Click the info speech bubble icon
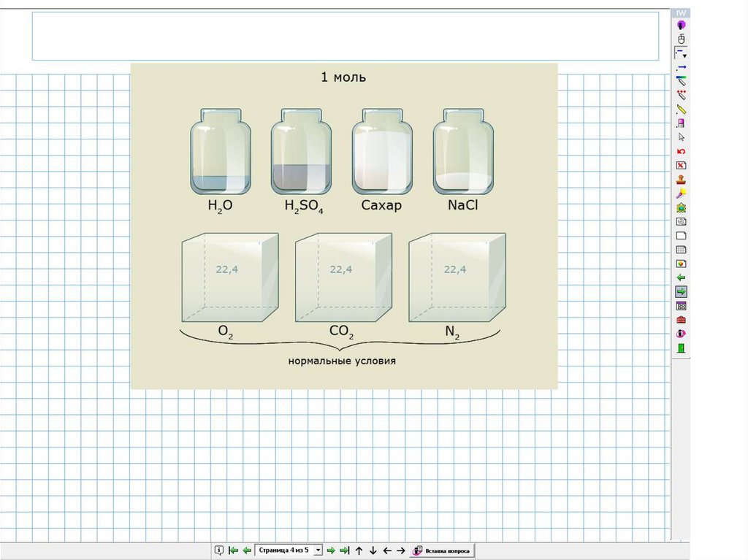The height and width of the screenshot is (560, 748). (x=218, y=551)
